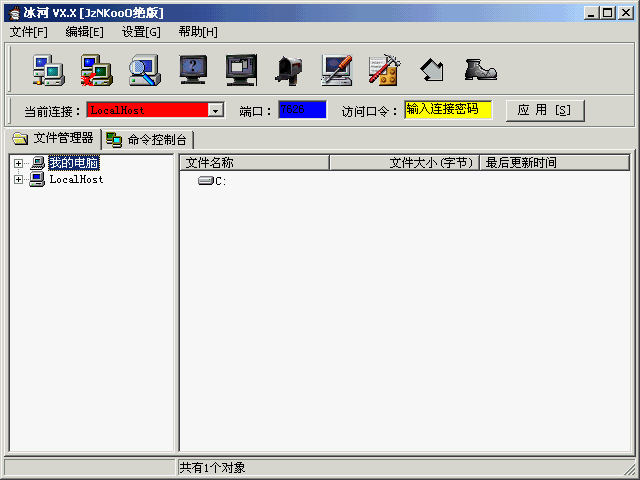Image resolution: width=640 pixels, height=480 pixels.
Task: Click the hammer and grid configuration icon
Action: click(384, 69)
